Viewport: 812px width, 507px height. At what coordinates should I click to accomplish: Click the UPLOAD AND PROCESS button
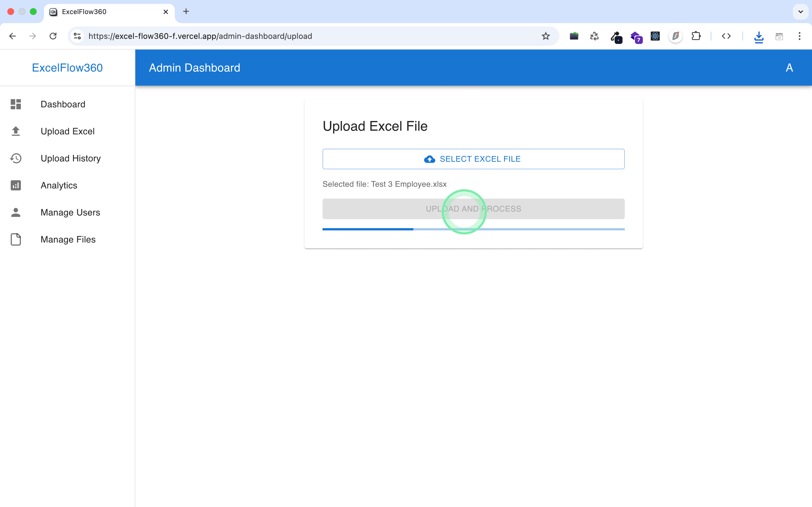473,209
